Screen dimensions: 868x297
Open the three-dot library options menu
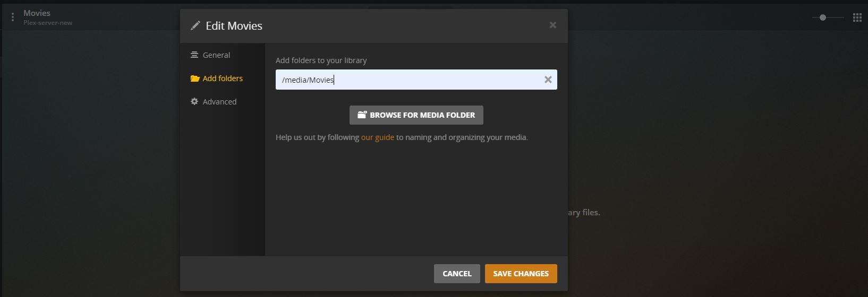(x=13, y=18)
